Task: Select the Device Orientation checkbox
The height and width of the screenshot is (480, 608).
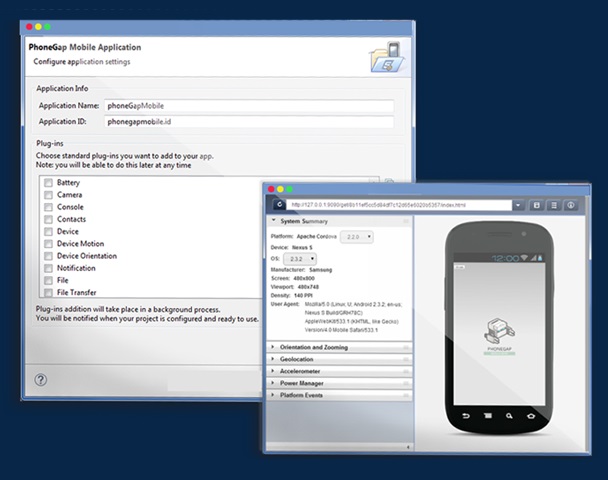Action: click(48, 256)
